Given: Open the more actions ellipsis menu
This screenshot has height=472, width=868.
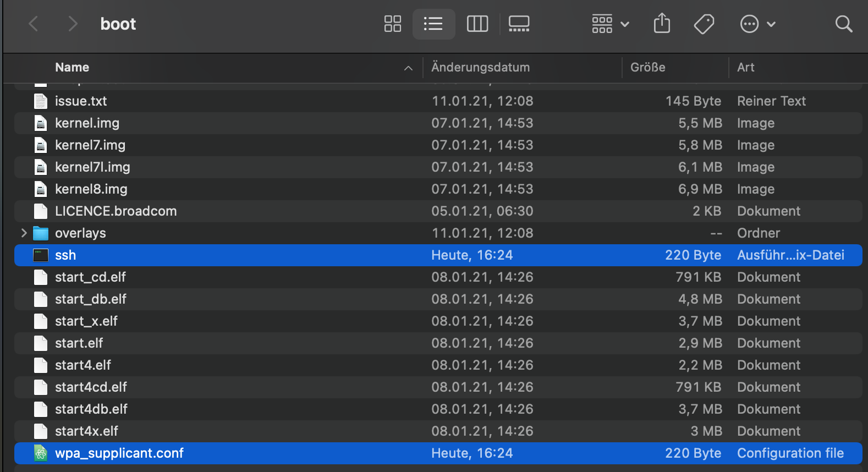Looking at the screenshot, I should (757, 24).
